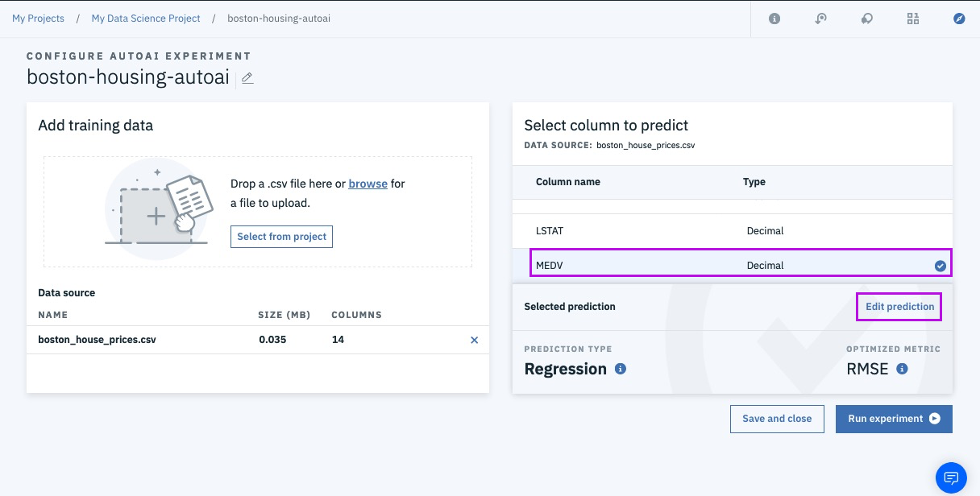
Task: Remove boston_house_prices.csv data source
Action: pyautogui.click(x=474, y=340)
